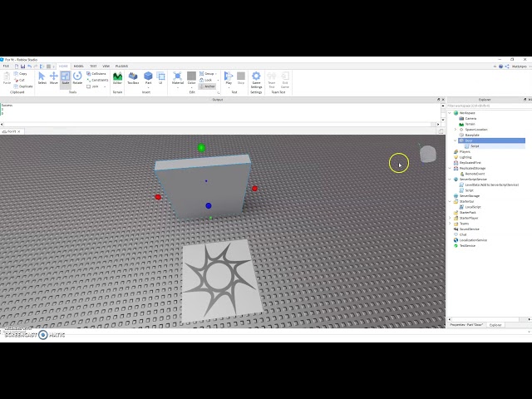Viewport: 532px width, 399px height.
Task: Switch to the MODEL ribbon tab
Action: (79, 66)
